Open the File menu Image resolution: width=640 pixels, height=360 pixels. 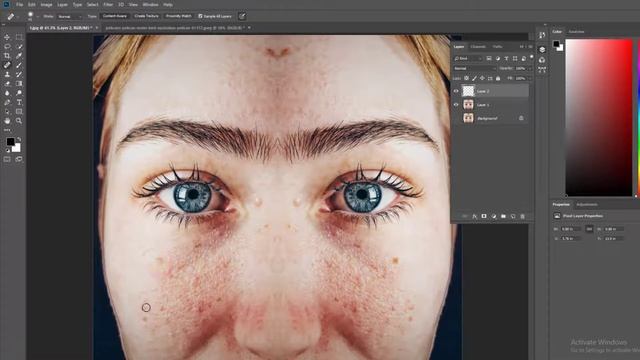tap(19, 4)
